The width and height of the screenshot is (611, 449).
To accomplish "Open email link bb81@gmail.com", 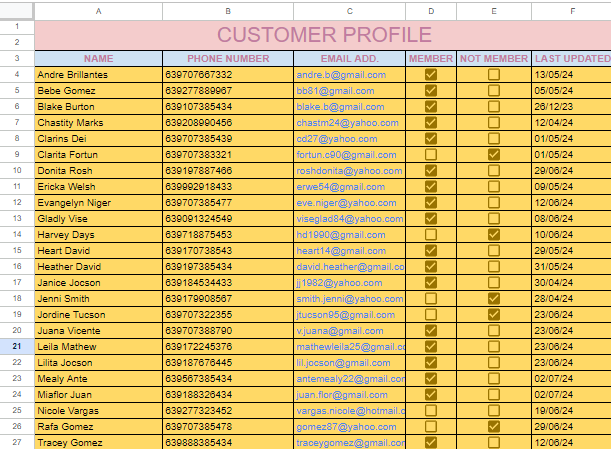I will coord(335,91).
